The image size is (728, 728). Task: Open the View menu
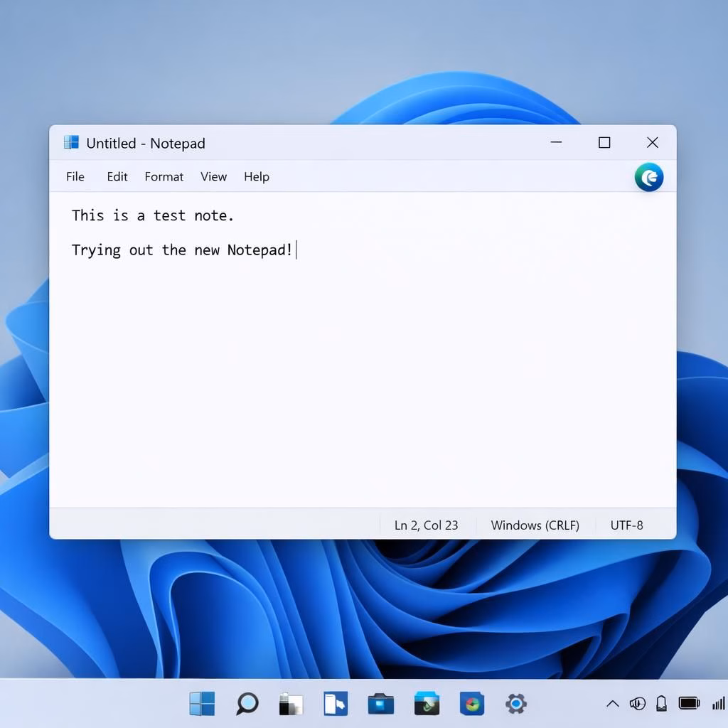pos(213,177)
